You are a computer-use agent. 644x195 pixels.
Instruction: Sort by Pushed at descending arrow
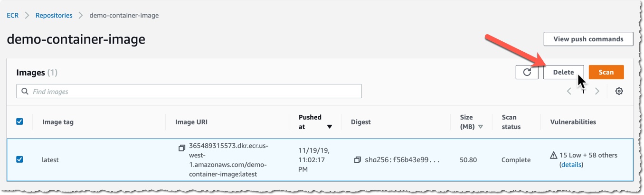coord(329,127)
